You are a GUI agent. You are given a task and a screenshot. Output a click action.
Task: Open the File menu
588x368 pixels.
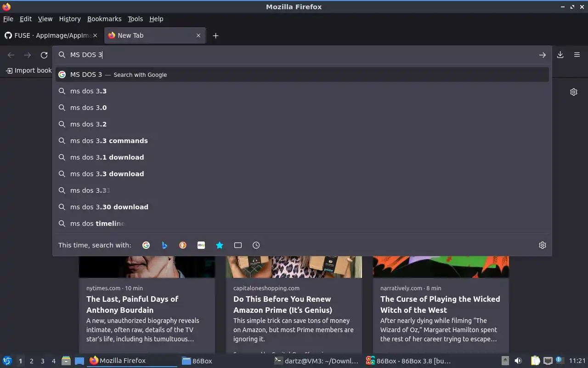8,19
